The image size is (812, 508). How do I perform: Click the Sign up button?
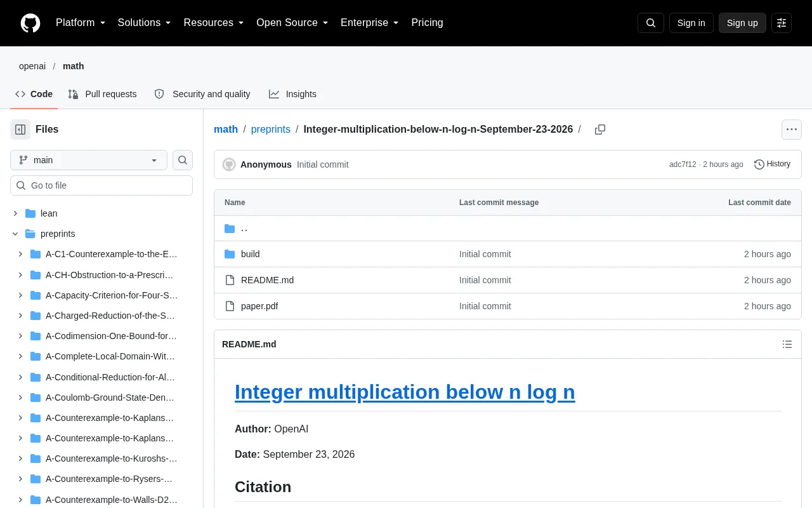[x=742, y=23]
